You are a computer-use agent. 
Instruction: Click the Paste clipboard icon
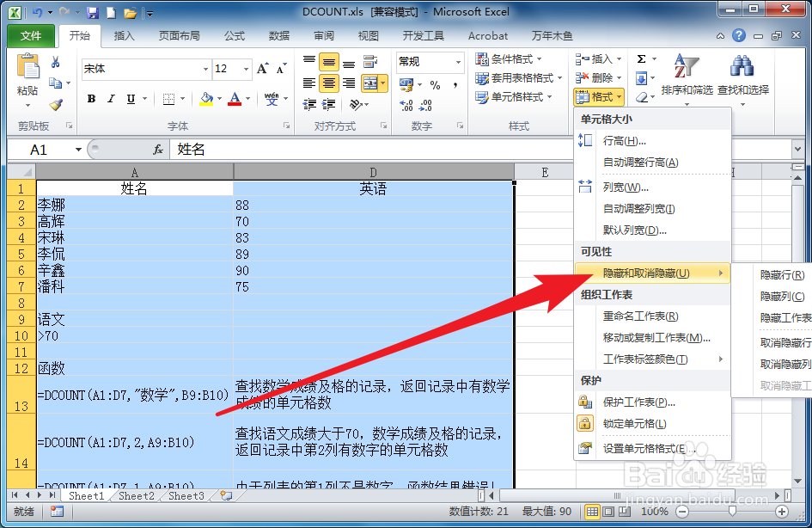pos(28,66)
